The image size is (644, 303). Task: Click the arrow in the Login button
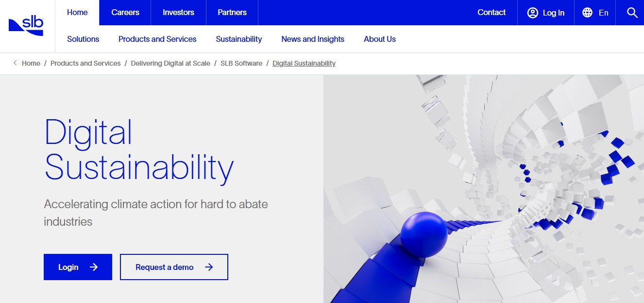pos(94,267)
